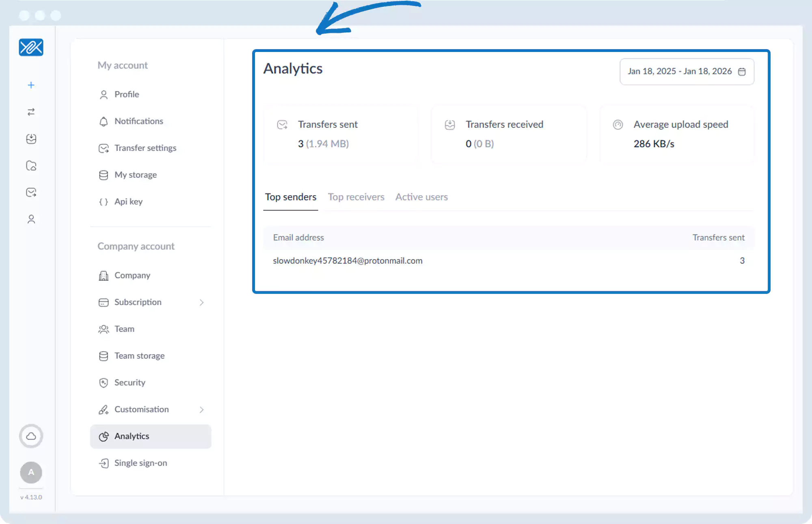Open the date range picker

[687, 71]
